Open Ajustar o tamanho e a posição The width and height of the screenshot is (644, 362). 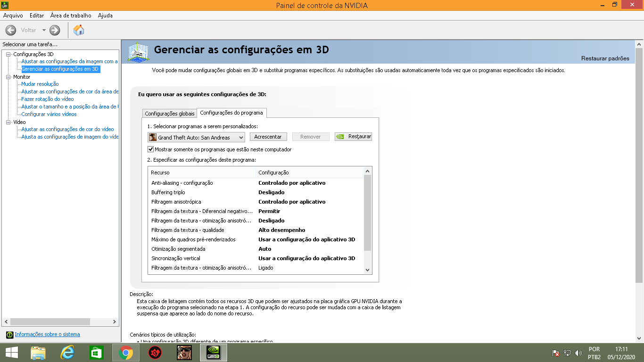pos(70,107)
